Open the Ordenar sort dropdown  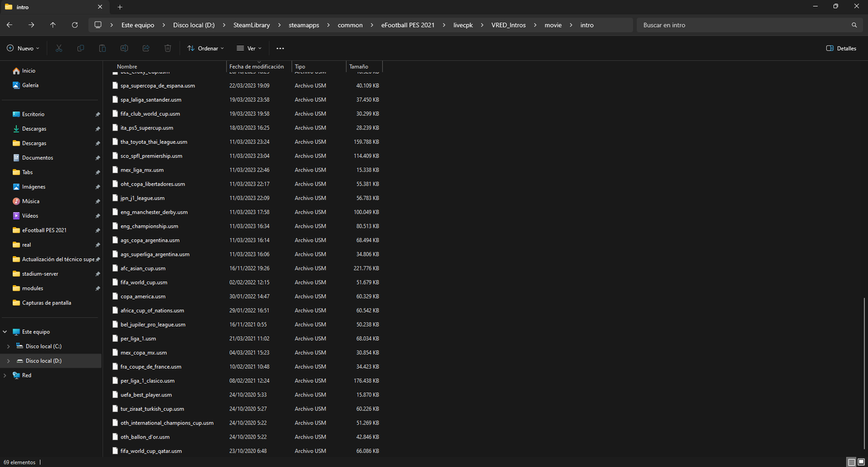point(205,48)
